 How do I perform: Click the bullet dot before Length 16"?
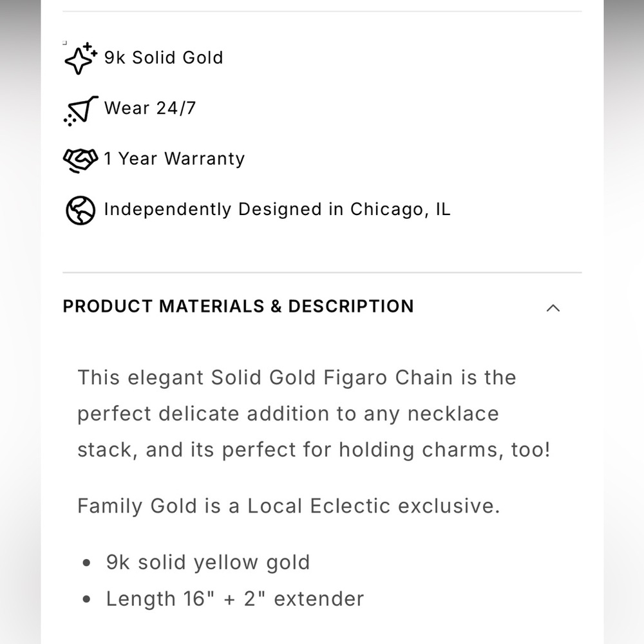pos(88,600)
